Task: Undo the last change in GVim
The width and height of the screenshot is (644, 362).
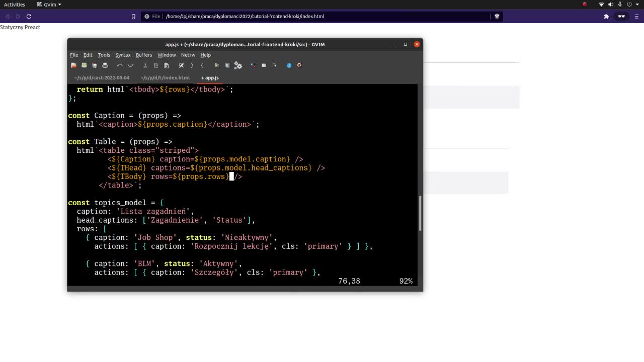Action: 120,65
